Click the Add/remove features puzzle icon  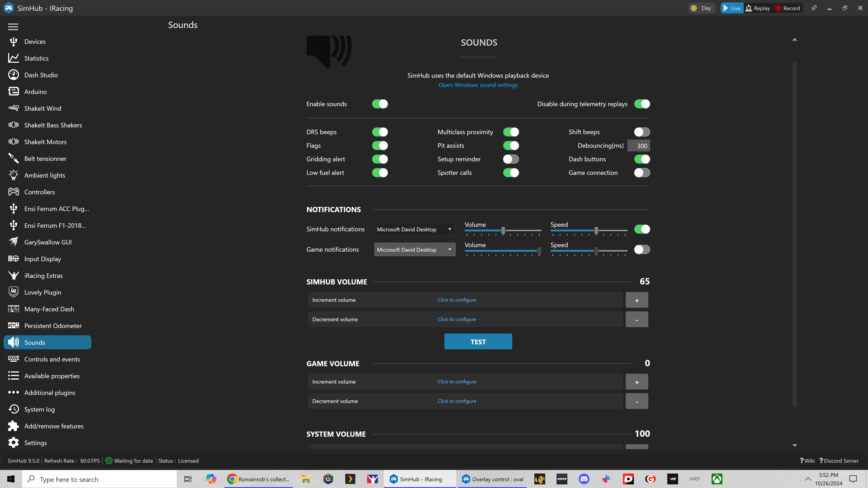click(14, 426)
